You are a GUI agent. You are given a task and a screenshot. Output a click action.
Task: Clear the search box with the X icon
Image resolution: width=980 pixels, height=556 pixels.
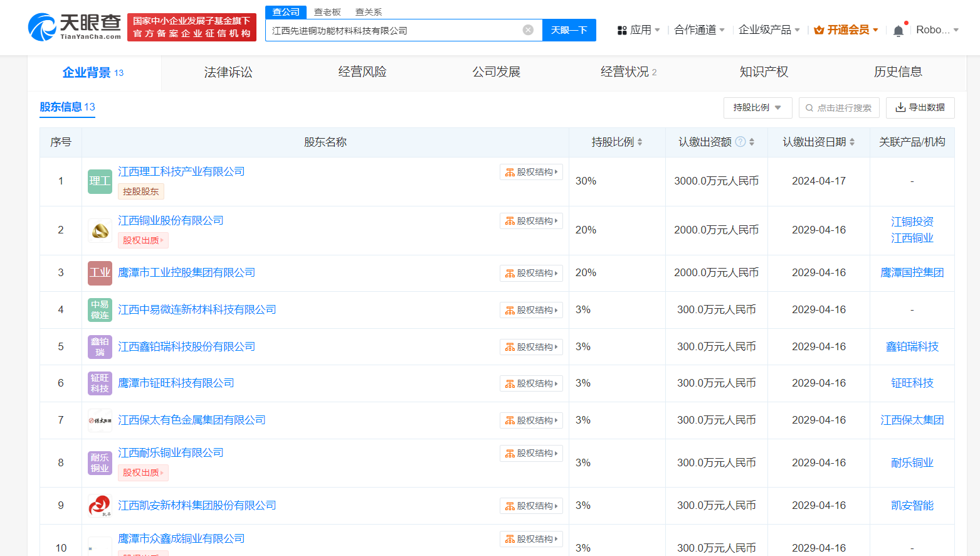tap(528, 30)
